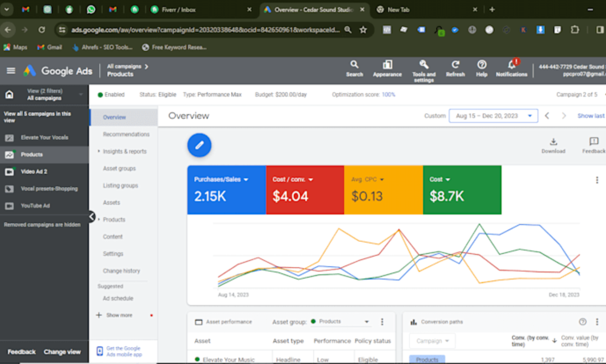
Task: Open the Tools and settings panel
Action: pos(424,66)
